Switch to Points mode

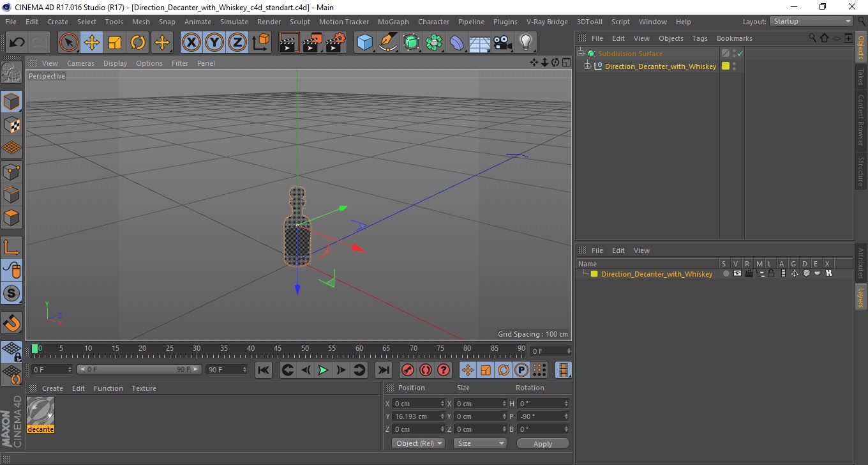[x=11, y=171]
